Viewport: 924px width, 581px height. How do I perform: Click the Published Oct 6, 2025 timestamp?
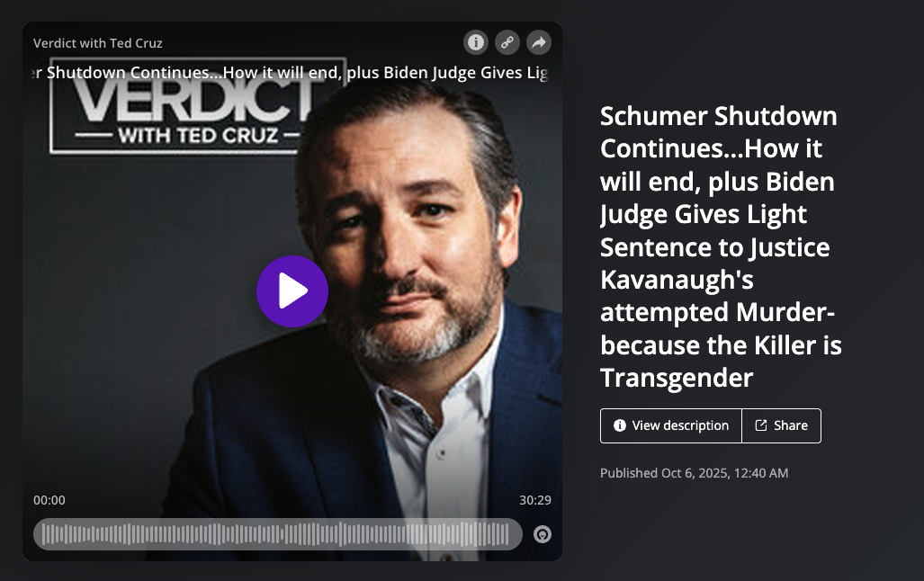pos(695,473)
